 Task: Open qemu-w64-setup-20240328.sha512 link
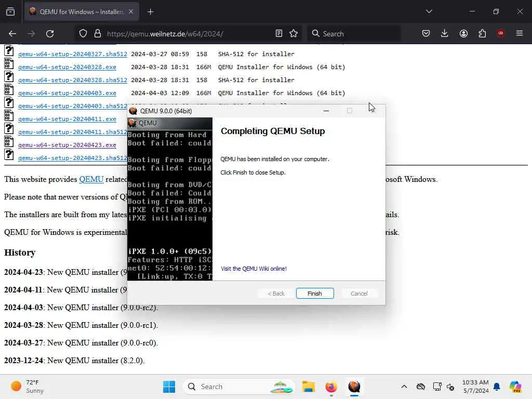(73, 80)
